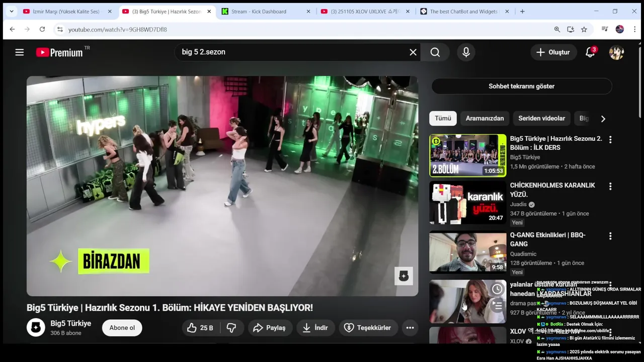Open media control icon in toolbar

[x=605, y=30]
